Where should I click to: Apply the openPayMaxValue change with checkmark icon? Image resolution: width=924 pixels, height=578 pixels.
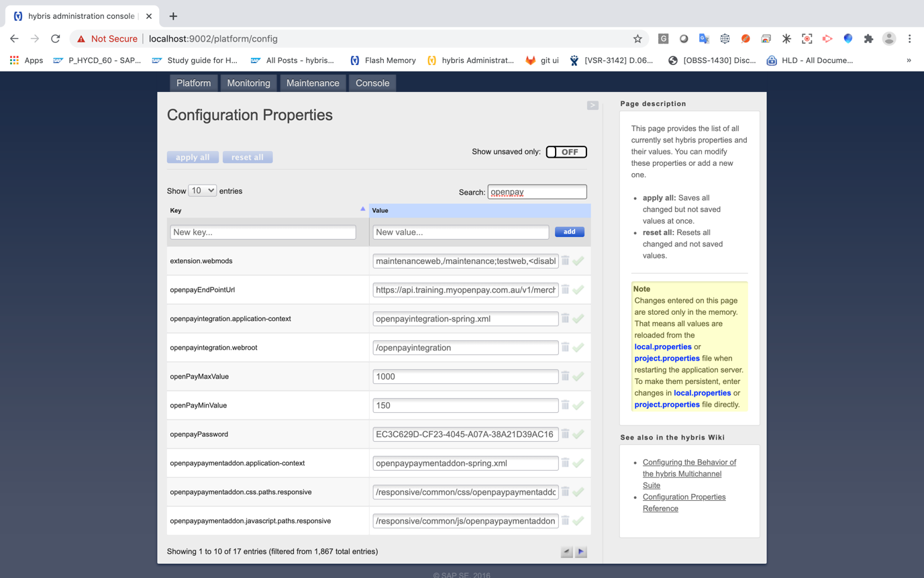click(578, 377)
